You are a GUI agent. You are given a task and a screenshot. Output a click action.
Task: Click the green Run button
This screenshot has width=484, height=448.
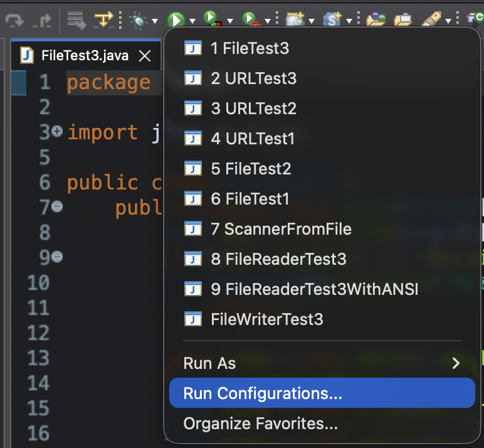point(176,20)
